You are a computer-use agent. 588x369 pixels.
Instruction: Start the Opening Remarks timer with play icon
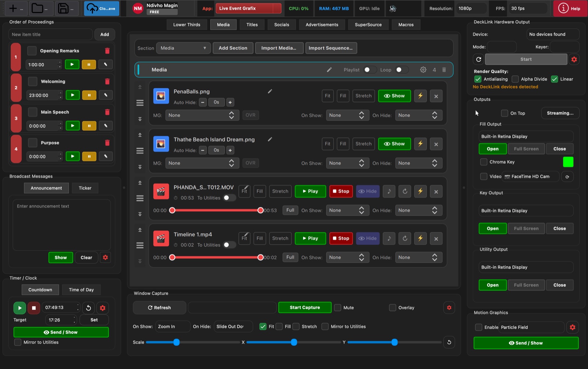[72, 64]
